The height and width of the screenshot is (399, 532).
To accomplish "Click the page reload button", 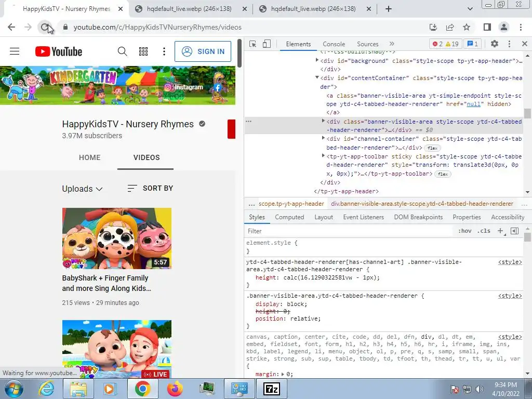I will [45, 27].
